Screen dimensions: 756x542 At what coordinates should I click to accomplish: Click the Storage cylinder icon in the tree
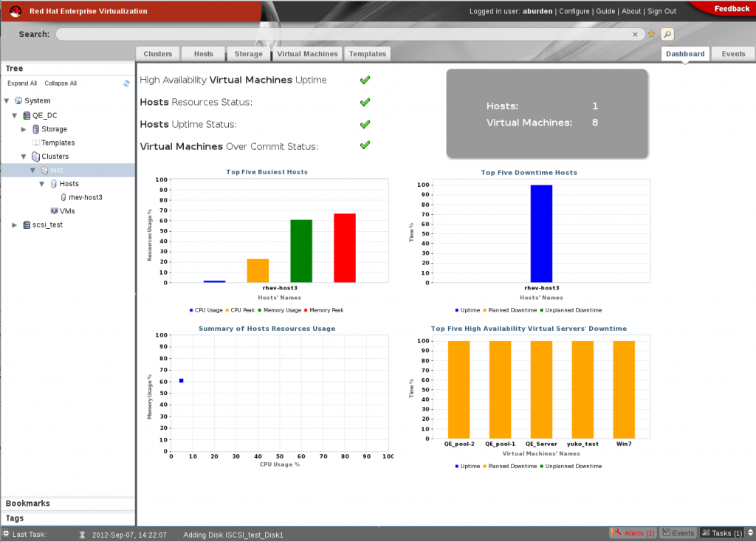[x=35, y=128]
